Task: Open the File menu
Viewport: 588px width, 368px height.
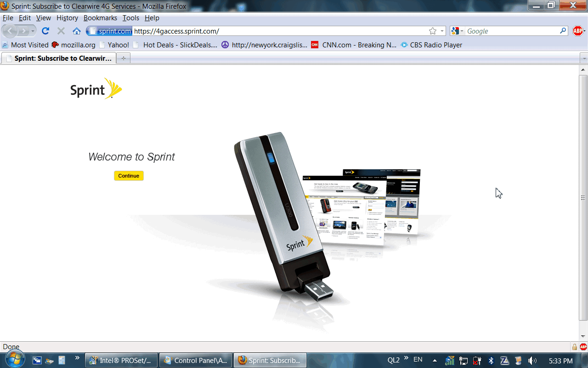Action: tap(8, 18)
